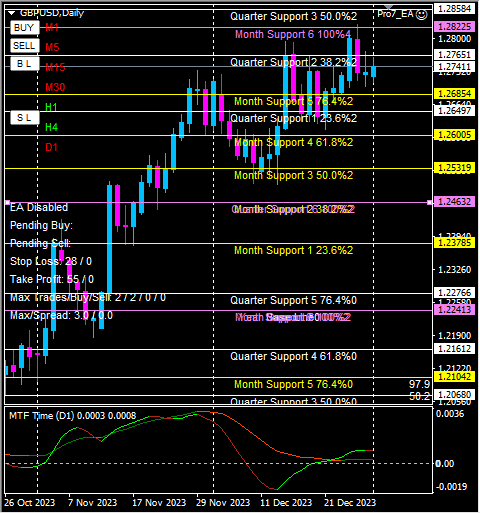
Task: Click the right handle of the pink 1.24632 line
Action: click(x=429, y=202)
